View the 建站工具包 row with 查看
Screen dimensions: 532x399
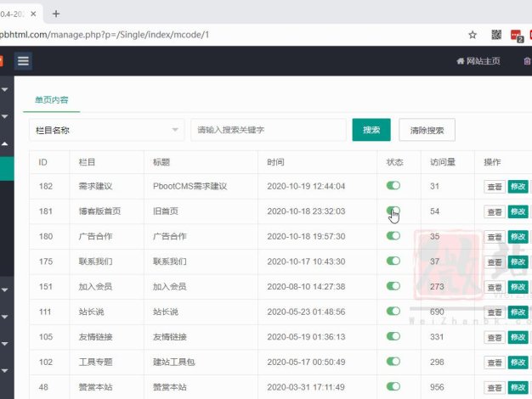point(495,362)
